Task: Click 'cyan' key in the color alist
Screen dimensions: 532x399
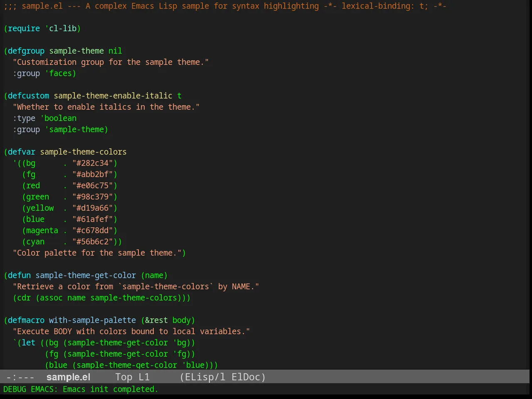Action: coord(35,241)
